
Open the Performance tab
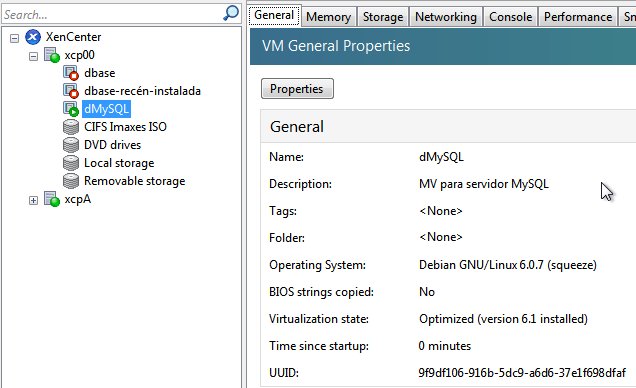click(578, 17)
